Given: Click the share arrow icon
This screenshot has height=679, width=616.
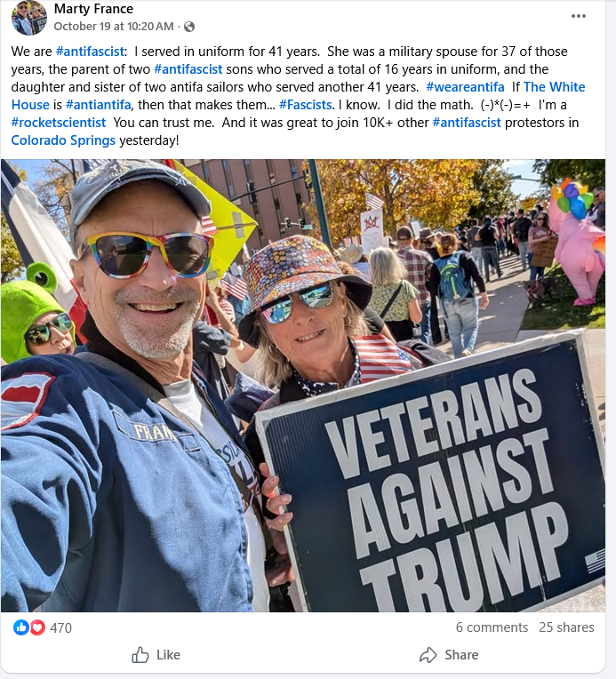Looking at the screenshot, I should click(x=428, y=655).
